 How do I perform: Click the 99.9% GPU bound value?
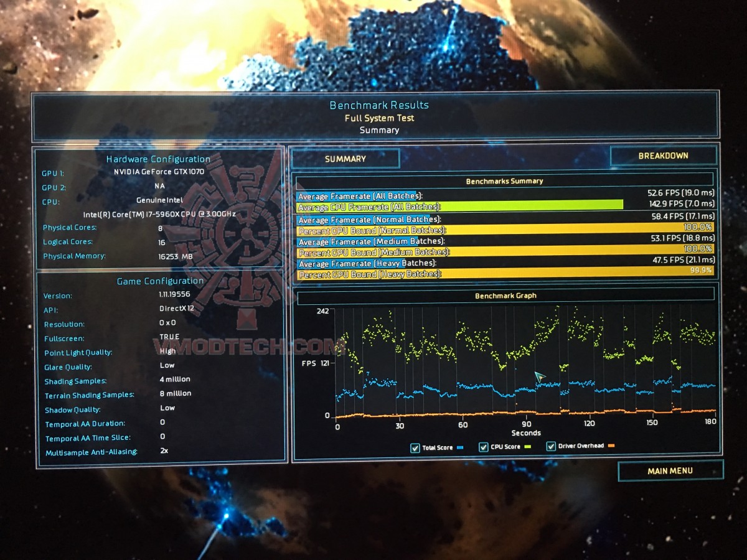tap(701, 271)
